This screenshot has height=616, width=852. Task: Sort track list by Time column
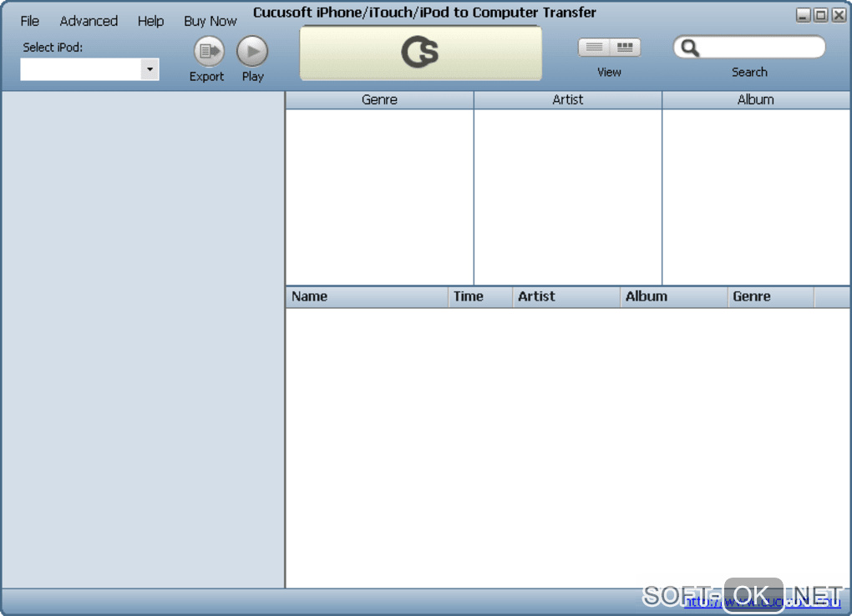coord(480,296)
